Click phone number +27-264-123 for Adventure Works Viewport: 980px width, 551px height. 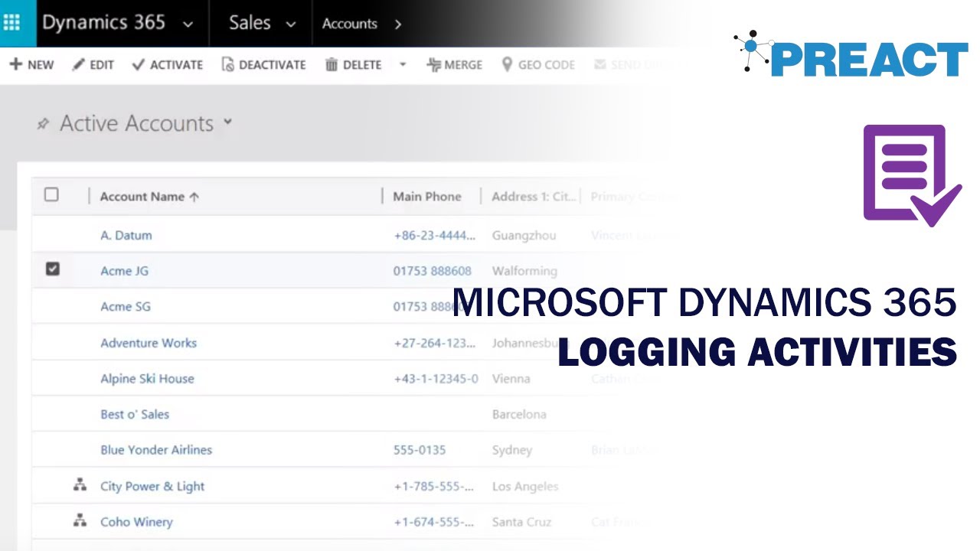tap(435, 343)
